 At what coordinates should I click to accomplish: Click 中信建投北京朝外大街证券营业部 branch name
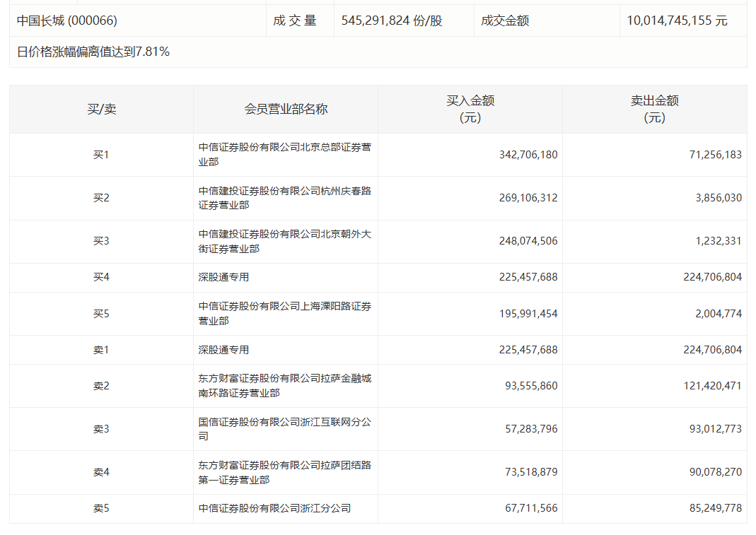(285, 242)
